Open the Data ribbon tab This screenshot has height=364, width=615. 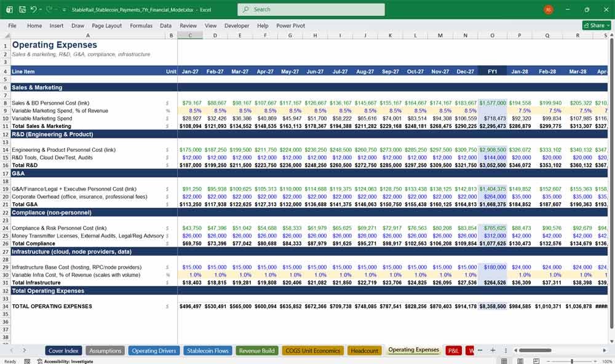click(165, 25)
